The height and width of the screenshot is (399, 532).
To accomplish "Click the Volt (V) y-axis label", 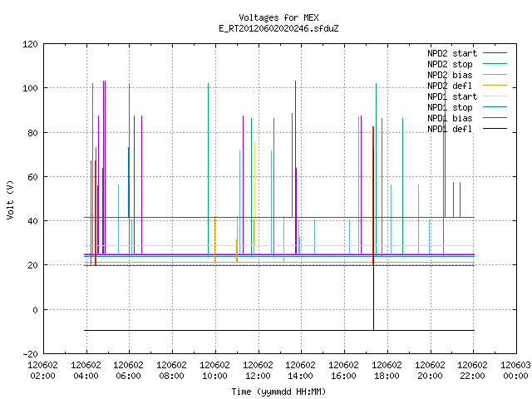I will [x=10, y=199].
